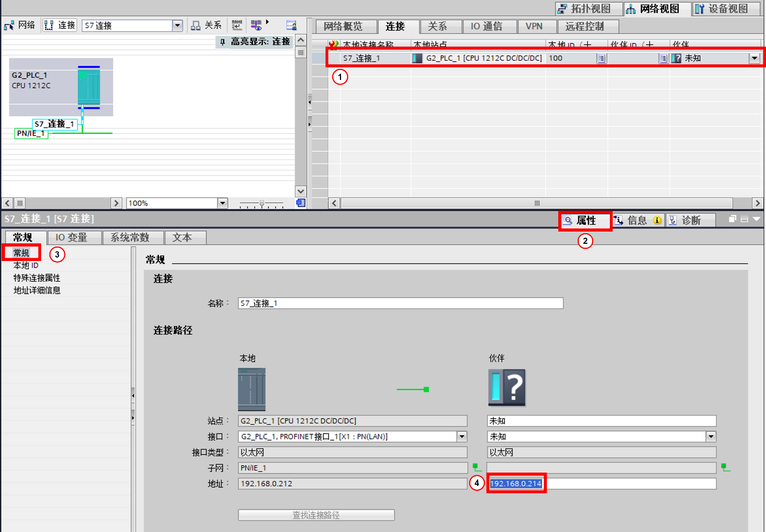
Task: Toggle the 高亮显示 pin icon
Action: pyautogui.click(x=223, y=42)
